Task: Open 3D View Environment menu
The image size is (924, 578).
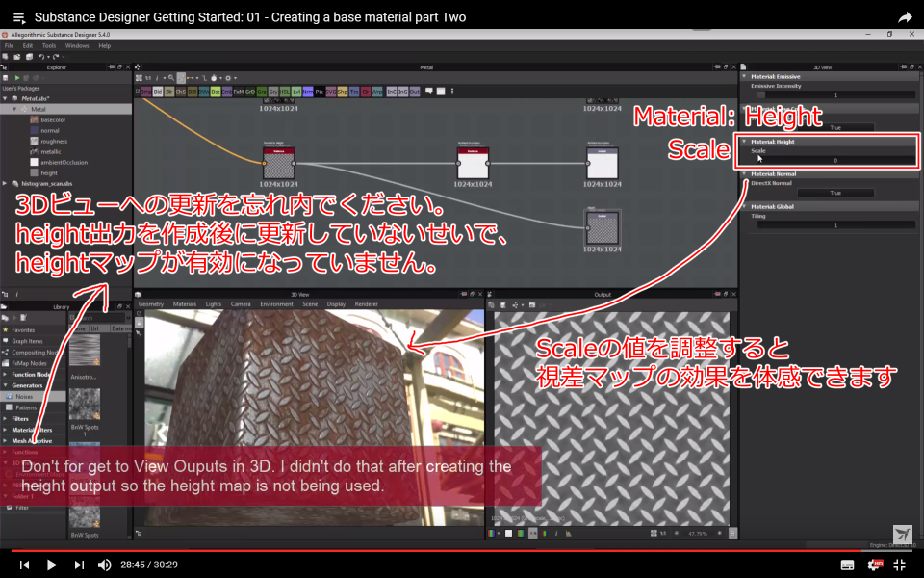Action: coord(276,304)
